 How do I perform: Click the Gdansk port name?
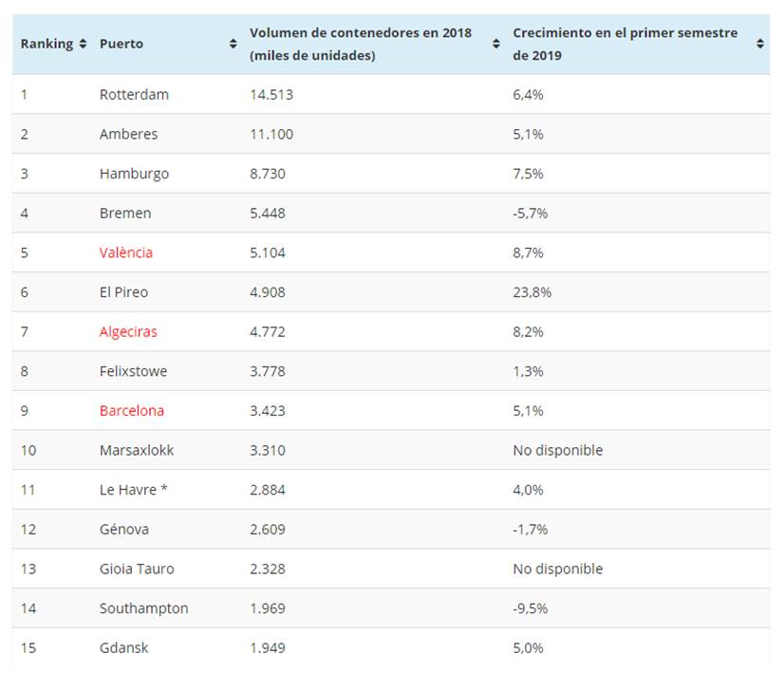124,648
